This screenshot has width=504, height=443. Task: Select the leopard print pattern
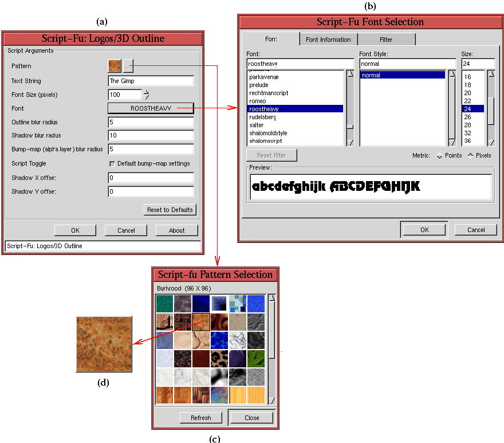point(219,359)
